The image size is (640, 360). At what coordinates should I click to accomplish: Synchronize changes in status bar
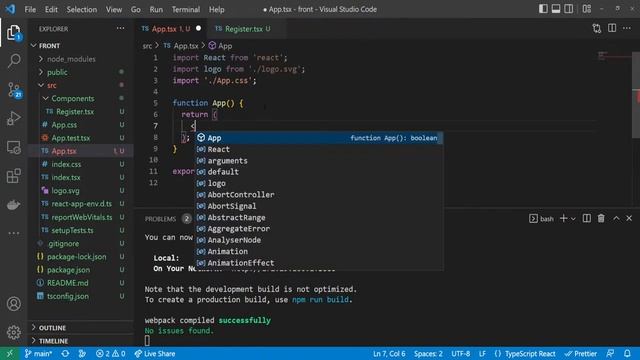65,353
